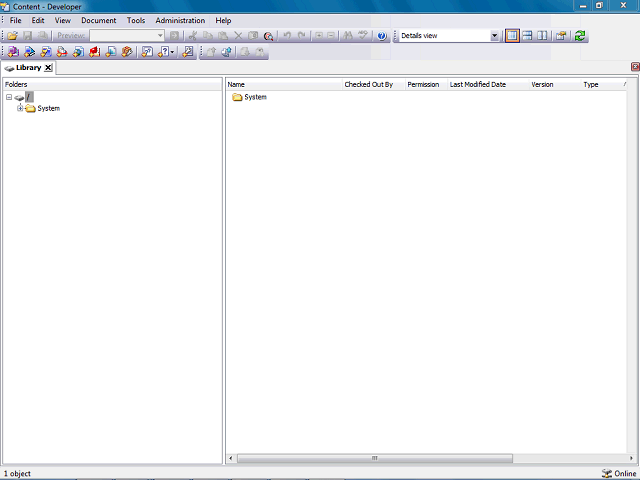640x480 pixels.
Task: Open the Edit menu
Action: point(38,20)
